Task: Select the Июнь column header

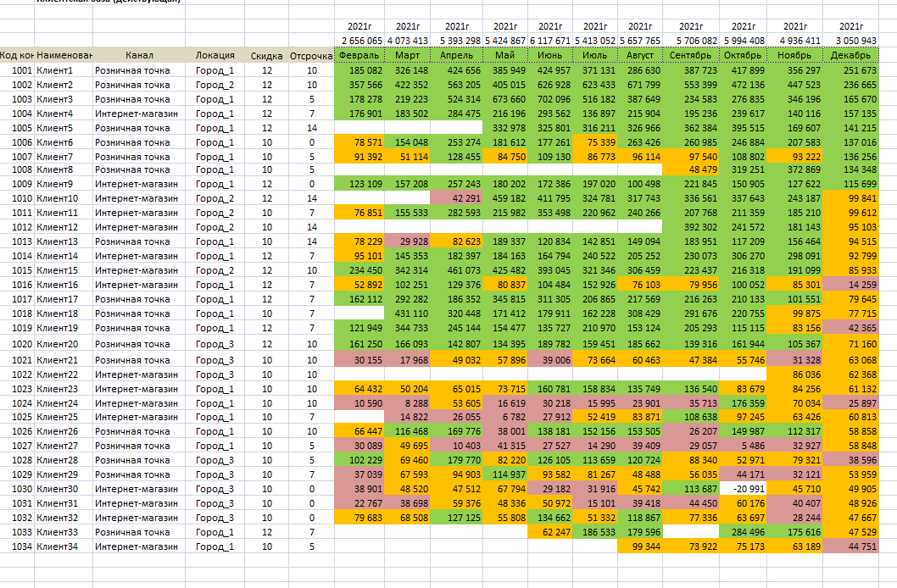Action: pos(550,55)
